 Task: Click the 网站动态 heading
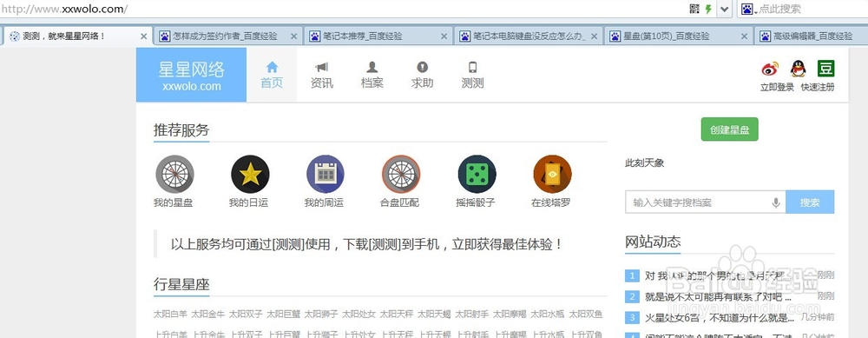[x=653, y=242]
